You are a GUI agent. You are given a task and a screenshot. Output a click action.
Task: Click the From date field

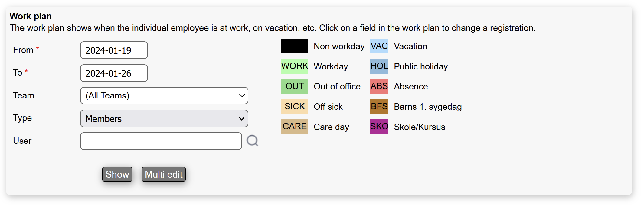coord(114,50)
